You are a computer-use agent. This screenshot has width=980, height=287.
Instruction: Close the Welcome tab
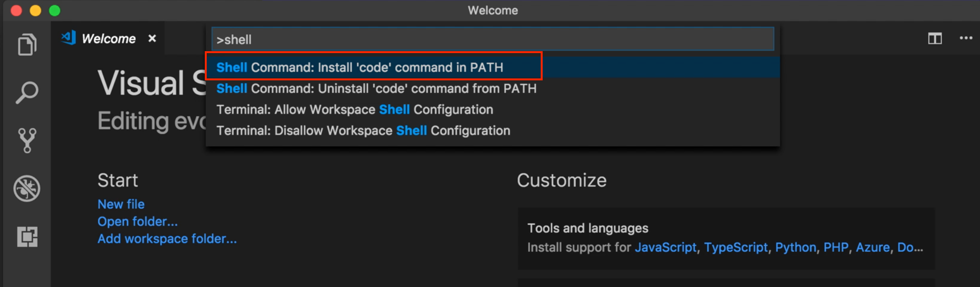[x=152, y=38]
